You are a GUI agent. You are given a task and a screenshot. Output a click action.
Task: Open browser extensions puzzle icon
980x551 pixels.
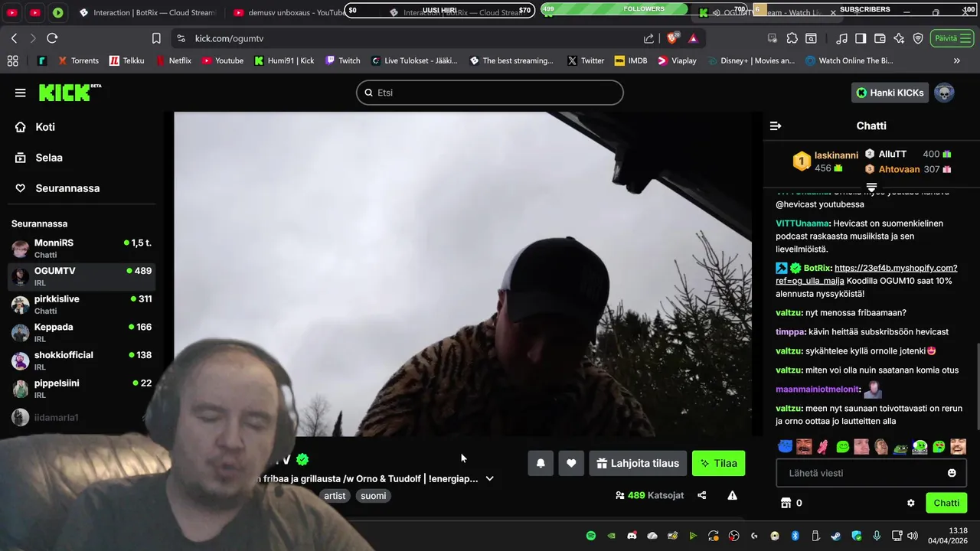(x=792, y=38)
